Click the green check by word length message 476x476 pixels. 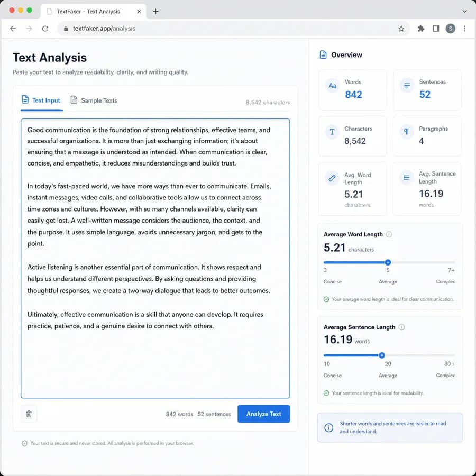[x=326, y=299]
